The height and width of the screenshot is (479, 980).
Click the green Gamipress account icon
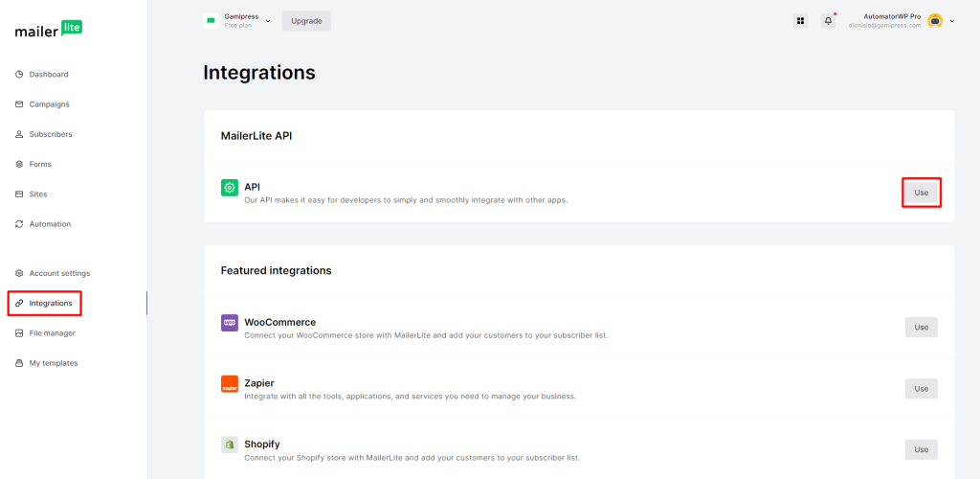pyautogui.click(x=211, y=20)
